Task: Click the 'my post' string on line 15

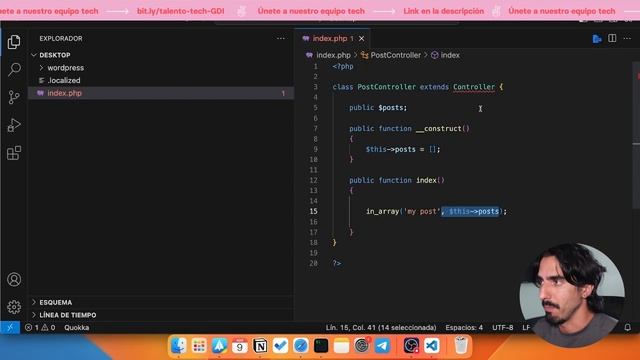Action: pos(422,211)
